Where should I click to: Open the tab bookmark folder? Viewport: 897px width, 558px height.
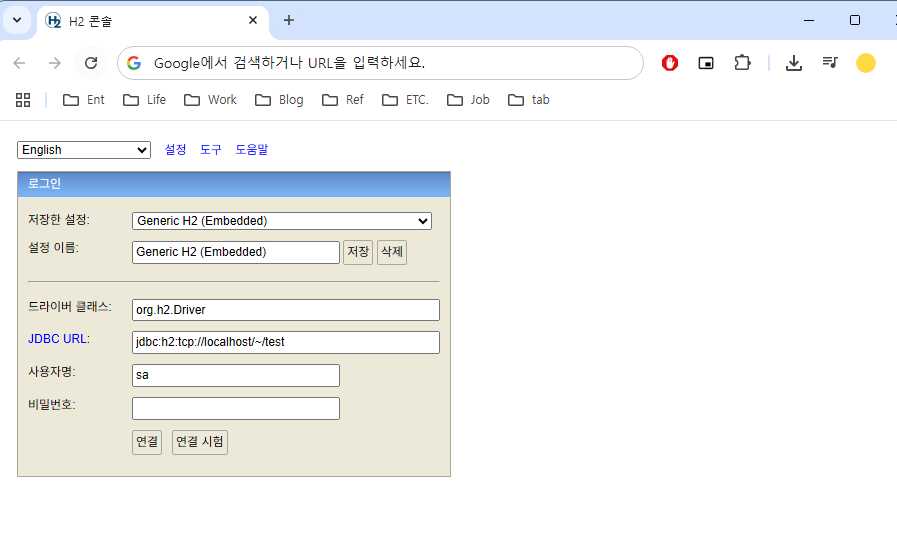pos(529,100)
